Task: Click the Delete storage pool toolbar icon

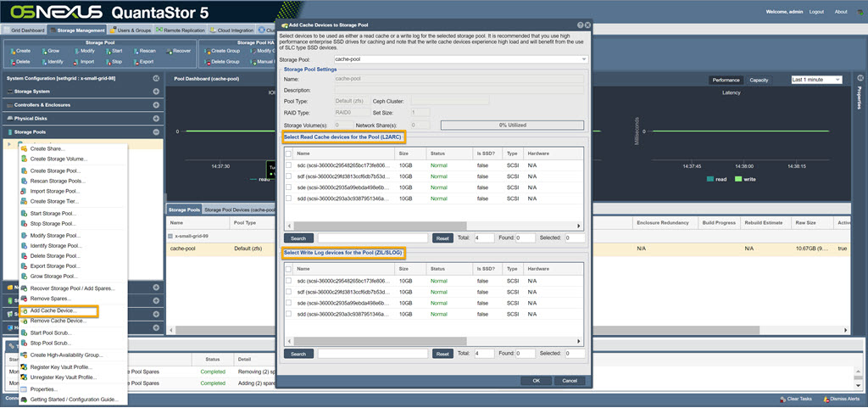Action: [x=12, y=62]
